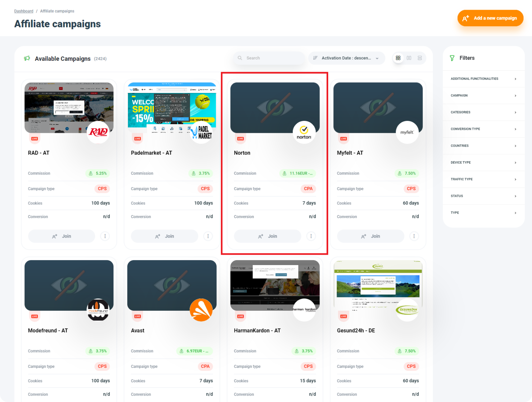Open the Dashboard breadcrumb link
Viewport: 532px width, 402px height.
tap(23, 11)
